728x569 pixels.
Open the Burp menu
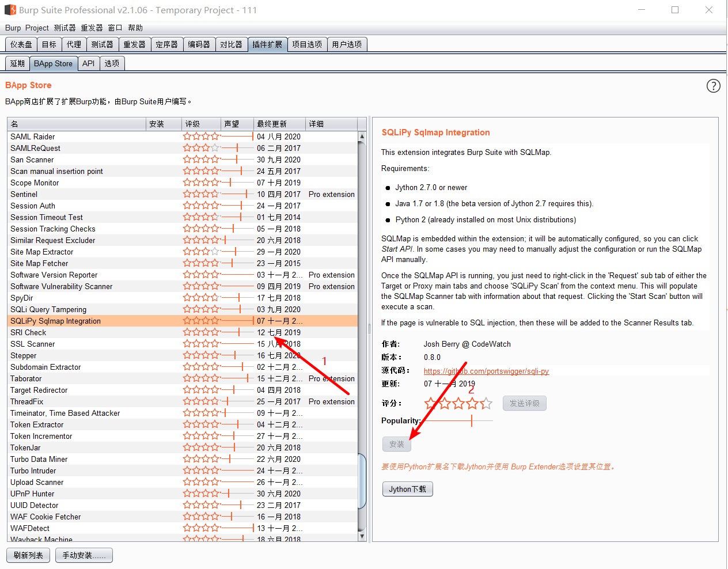tap(13, 28)
